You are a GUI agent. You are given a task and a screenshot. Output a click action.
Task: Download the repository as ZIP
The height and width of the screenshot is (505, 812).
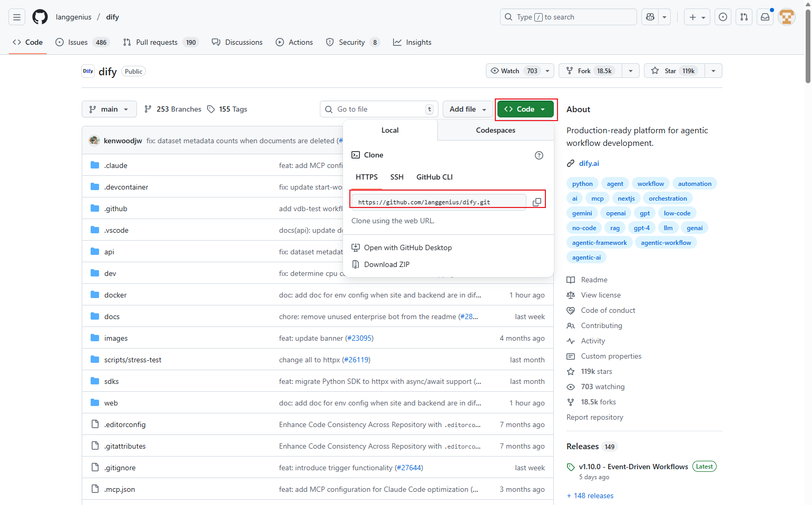(x=386, y=264)
